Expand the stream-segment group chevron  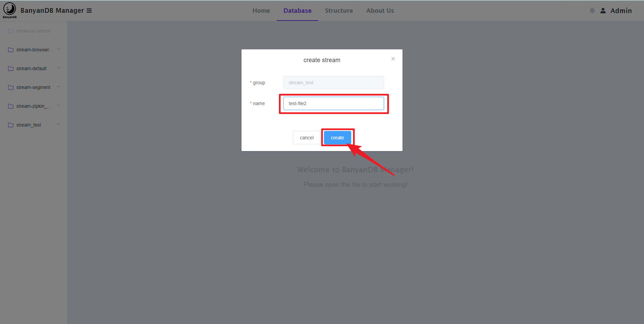point(58,87)
